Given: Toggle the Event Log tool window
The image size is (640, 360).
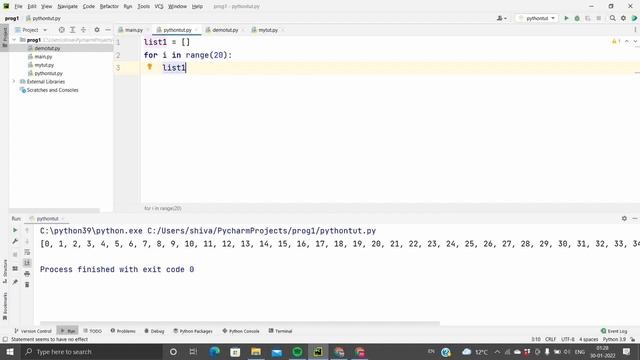Looking at the screenshot, I should point(614,331).
